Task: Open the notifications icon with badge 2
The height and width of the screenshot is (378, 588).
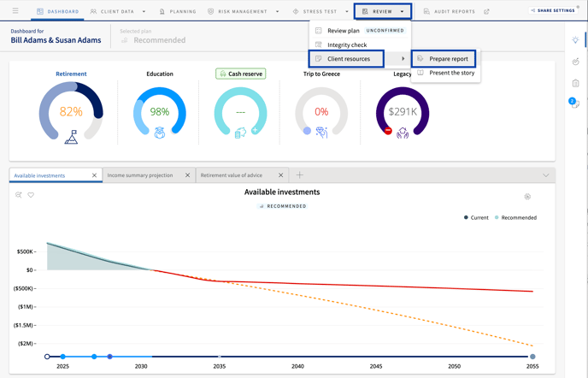Action: [x=574, y=103]
